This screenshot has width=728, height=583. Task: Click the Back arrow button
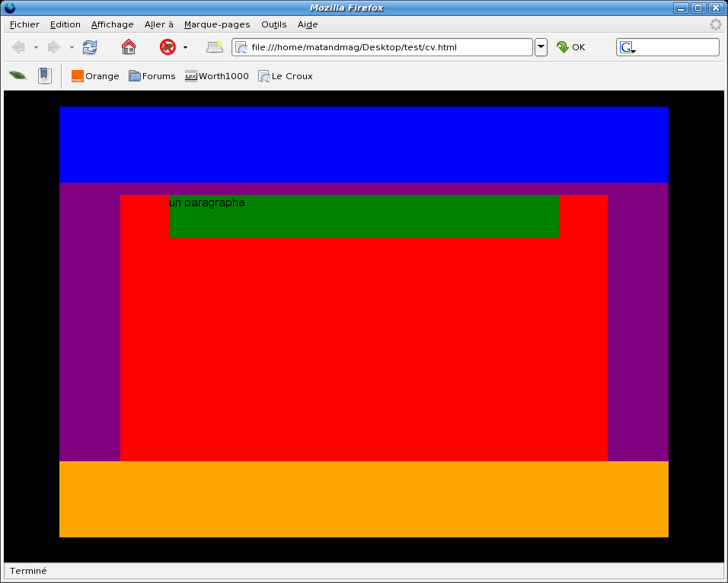18,47
